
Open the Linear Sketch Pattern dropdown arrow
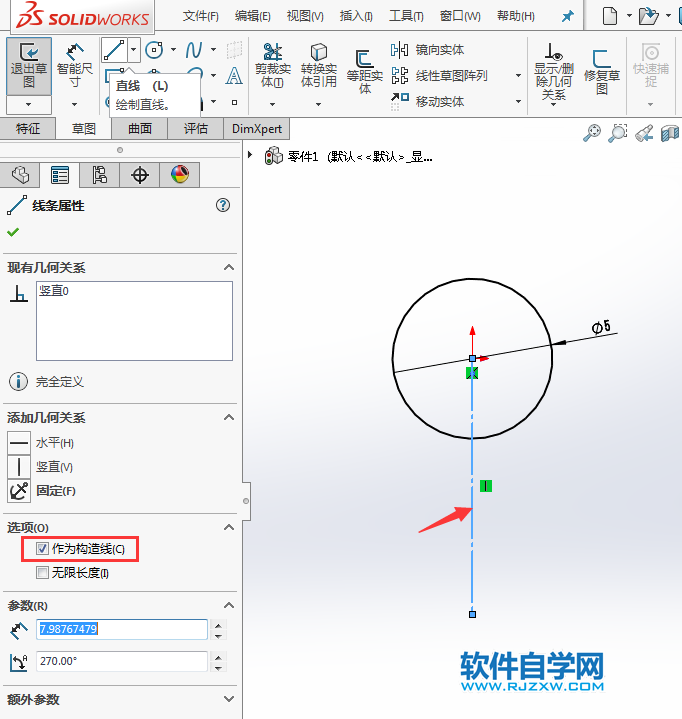(518, 75)
